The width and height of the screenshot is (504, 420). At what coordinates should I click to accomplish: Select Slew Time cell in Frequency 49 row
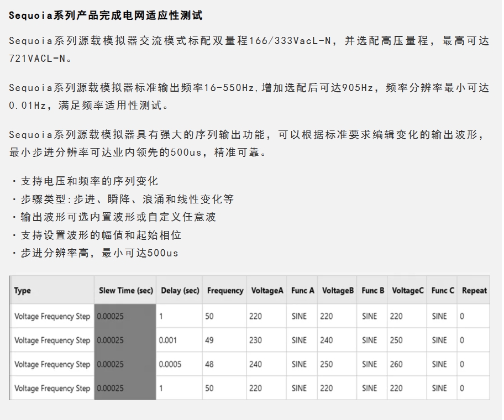[125, 340]
